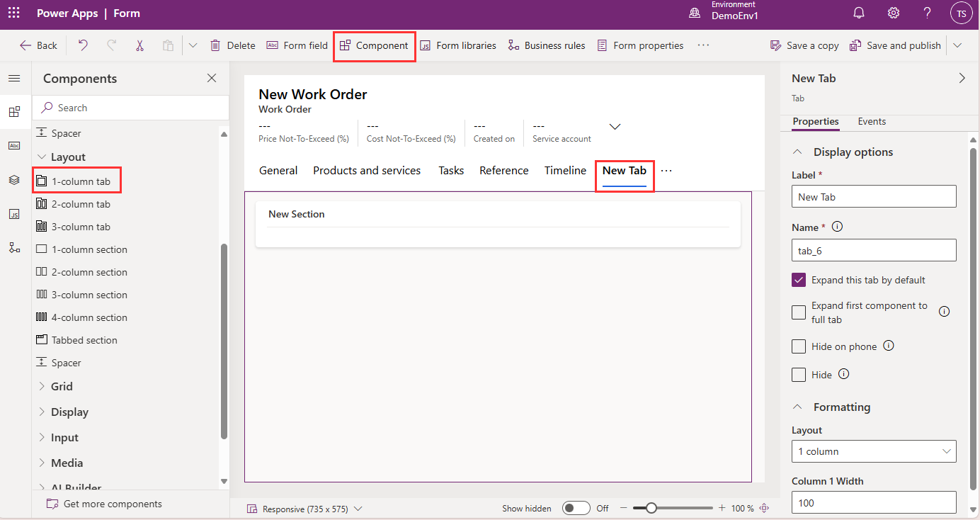Image resolution: width=980 pixels, height=520 pixels.
Task: Switch to Events tab in properties
Action: [872, 122]
